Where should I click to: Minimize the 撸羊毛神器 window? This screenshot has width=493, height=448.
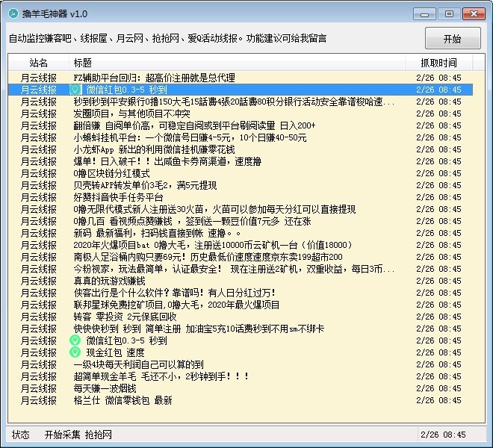424,14
